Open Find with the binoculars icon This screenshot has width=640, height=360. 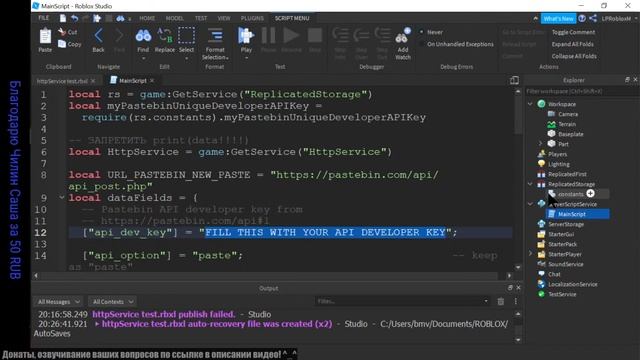coord(143,36)
